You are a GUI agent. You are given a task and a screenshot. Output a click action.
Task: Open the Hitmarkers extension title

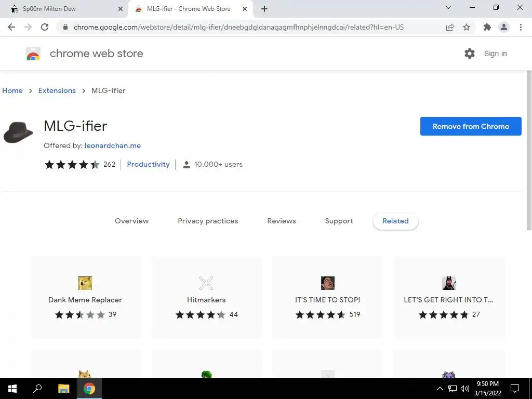(206, 300)
